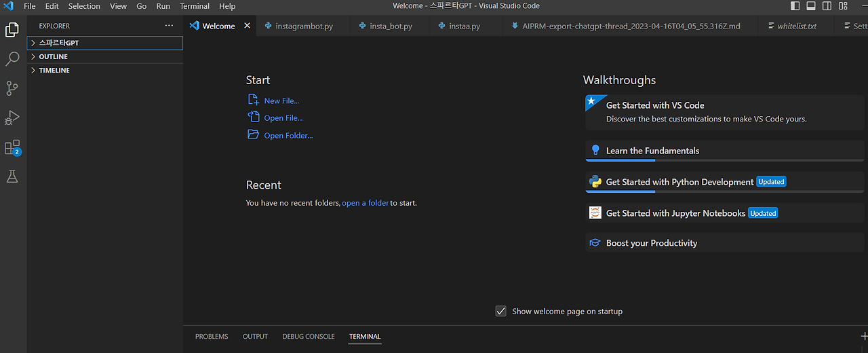Click the Open File icon
Viewport: 868px width, 353px height.
point(253,117)
